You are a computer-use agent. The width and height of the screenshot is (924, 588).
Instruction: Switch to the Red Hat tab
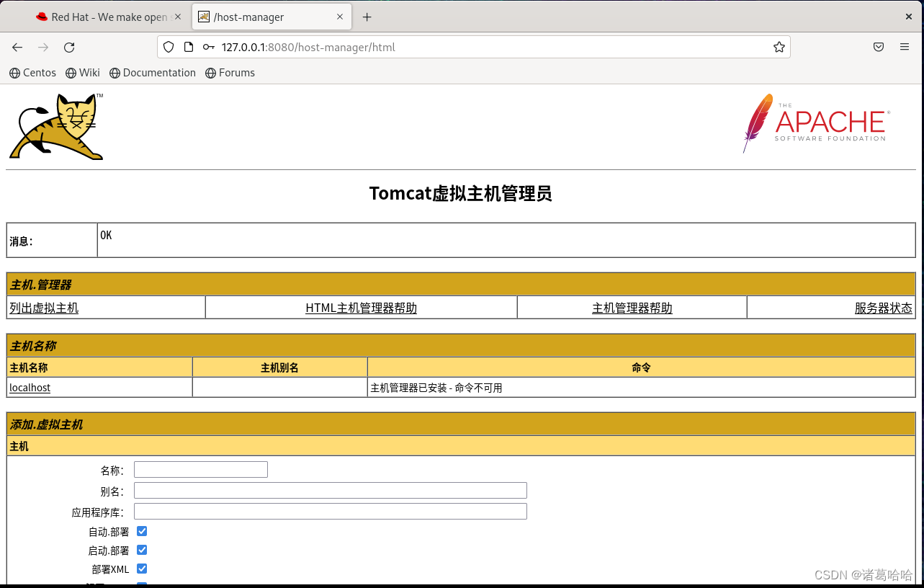point(108,17)
